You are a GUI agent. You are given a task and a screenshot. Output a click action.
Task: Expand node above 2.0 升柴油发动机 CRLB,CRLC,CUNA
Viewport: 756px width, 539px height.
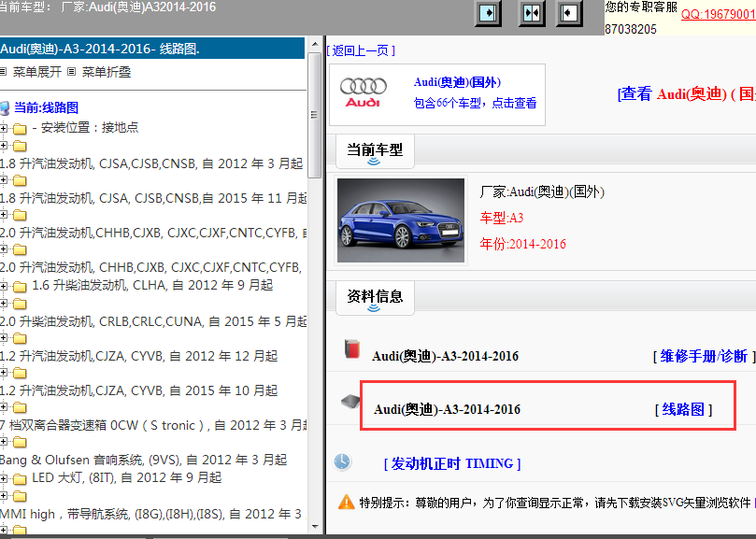[4, 304]
